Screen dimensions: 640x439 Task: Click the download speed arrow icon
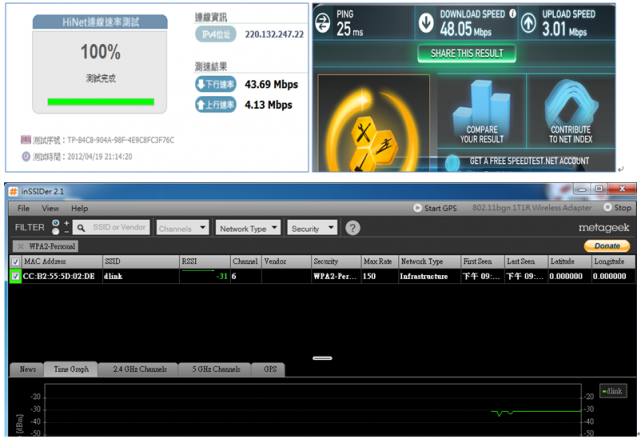click(x=426, y=23)
